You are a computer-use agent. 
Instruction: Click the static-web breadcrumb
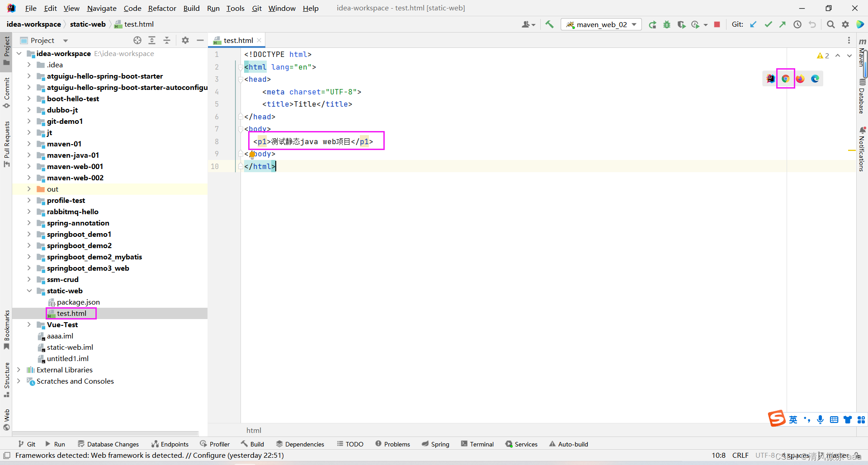coord(88,24)
